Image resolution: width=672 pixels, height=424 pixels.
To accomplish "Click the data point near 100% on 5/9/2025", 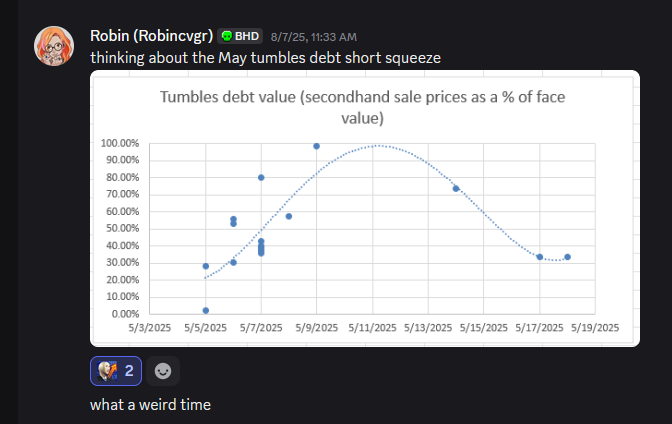I will [x=317, y=146].
